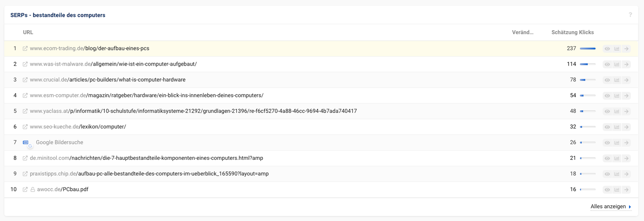
Task: Toggle eye icon for yaclass.at row
Action: coord(607,112)
